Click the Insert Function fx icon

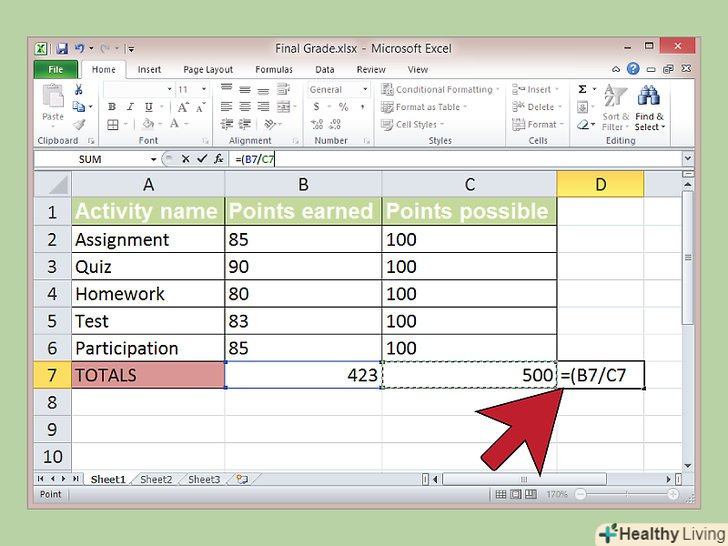218,159
